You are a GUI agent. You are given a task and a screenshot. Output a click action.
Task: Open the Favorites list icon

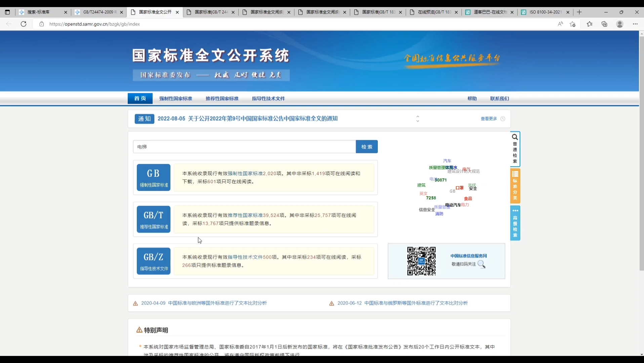coord(590,24)
